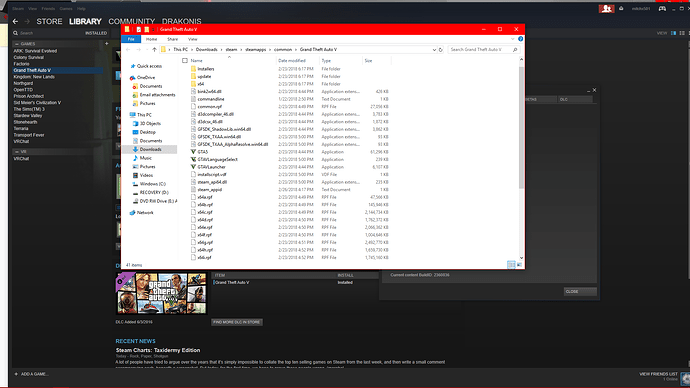
Task: Open the Share ribbon tab
Action: tap(172, 39)
